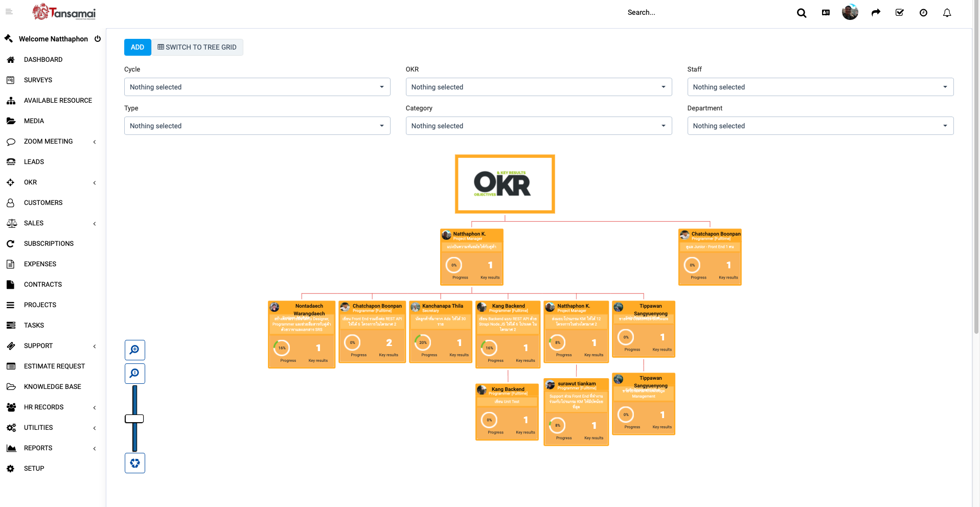Click the zoom in magnifier on chart
Screen dimensions: 980x507
point(135,350)
